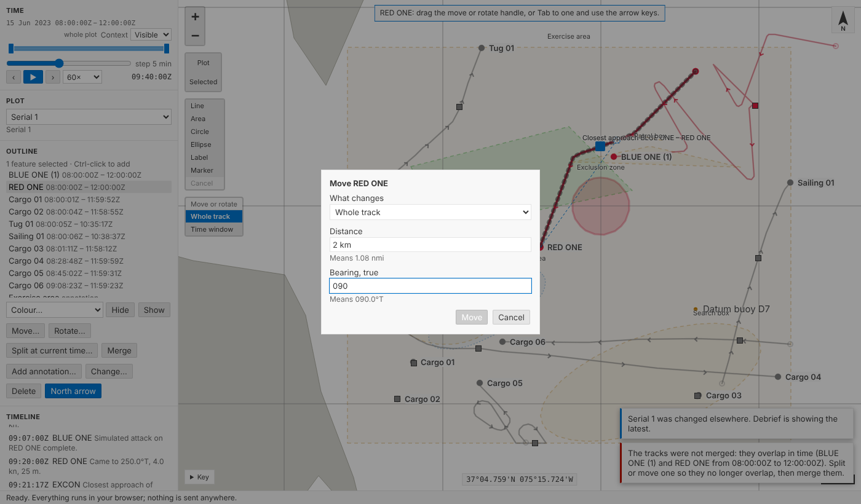Zoom out of the map
This screenshot has width=861, height=504.
(195, 36)
